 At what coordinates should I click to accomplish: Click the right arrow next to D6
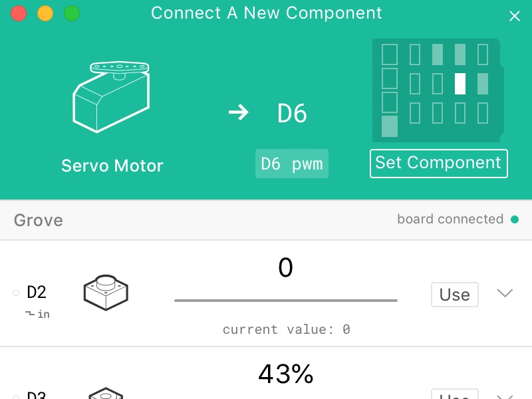pos(238,113)
